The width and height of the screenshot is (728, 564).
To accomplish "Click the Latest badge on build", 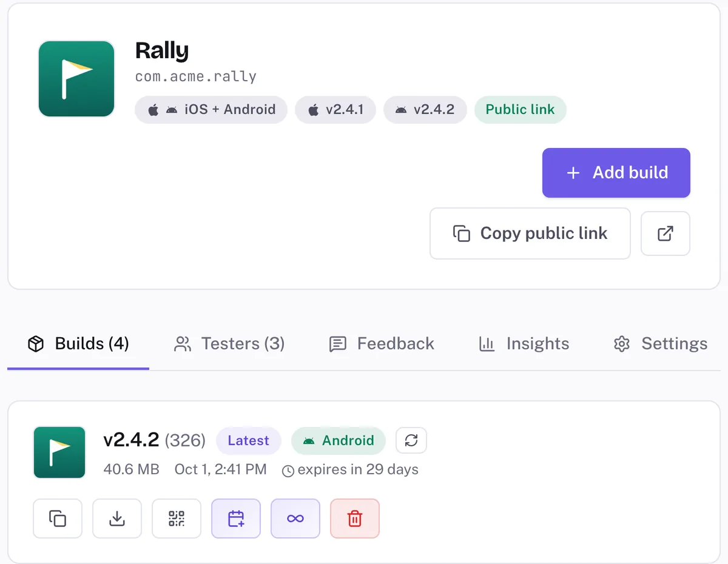I will point(249,441).
